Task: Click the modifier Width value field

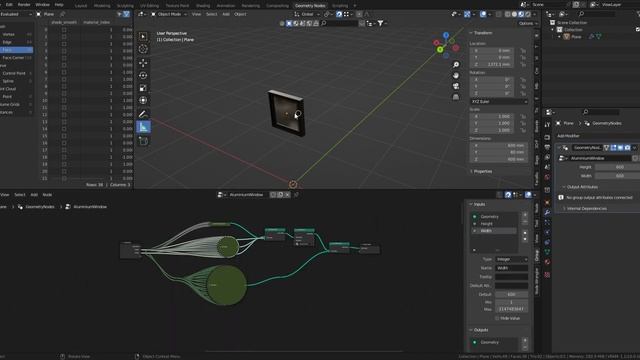Action: pyautogui.click(x=617, y=176)
